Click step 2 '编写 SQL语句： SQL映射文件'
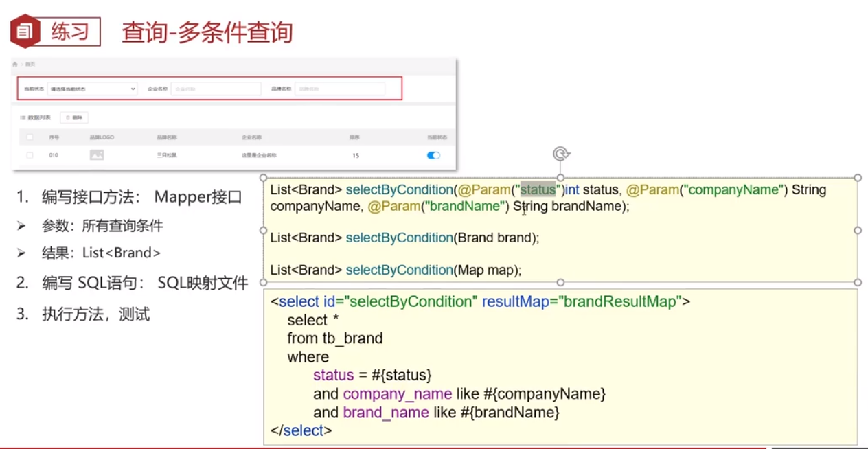The width and height of the screenshot is (868, 449). tap(133, 282)
